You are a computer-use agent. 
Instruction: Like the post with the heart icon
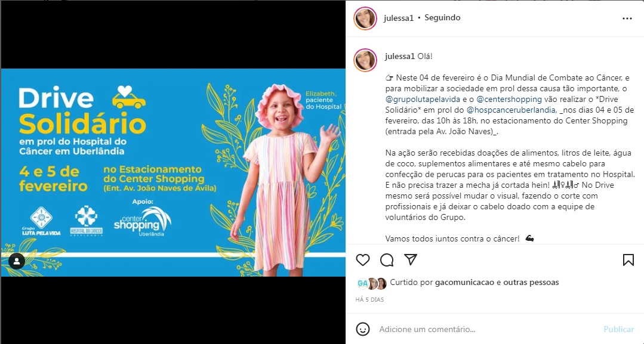[363, 260]
